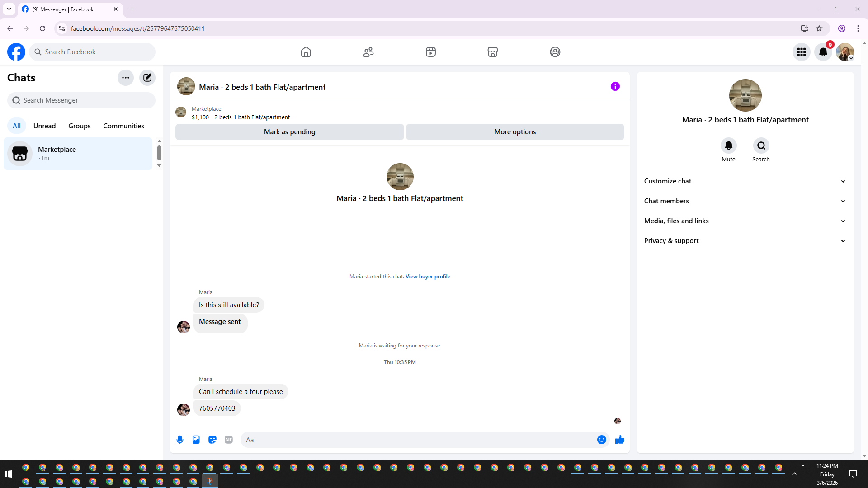Screen dimensions: 868x488
Task: Open the emoji picker in message box
Action: (x=601, y=440)
